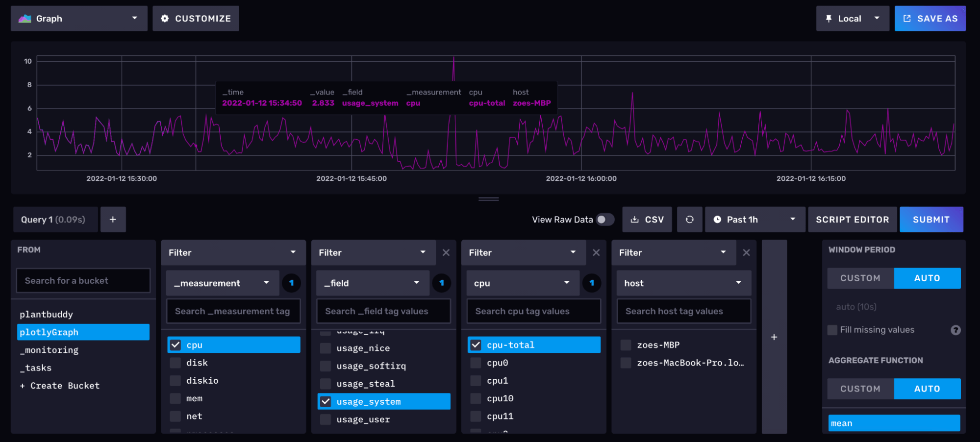Viewport: 980px width, 442px height.
Task: Check the zoes-MBP host checkbox
Action: point(626,344)
